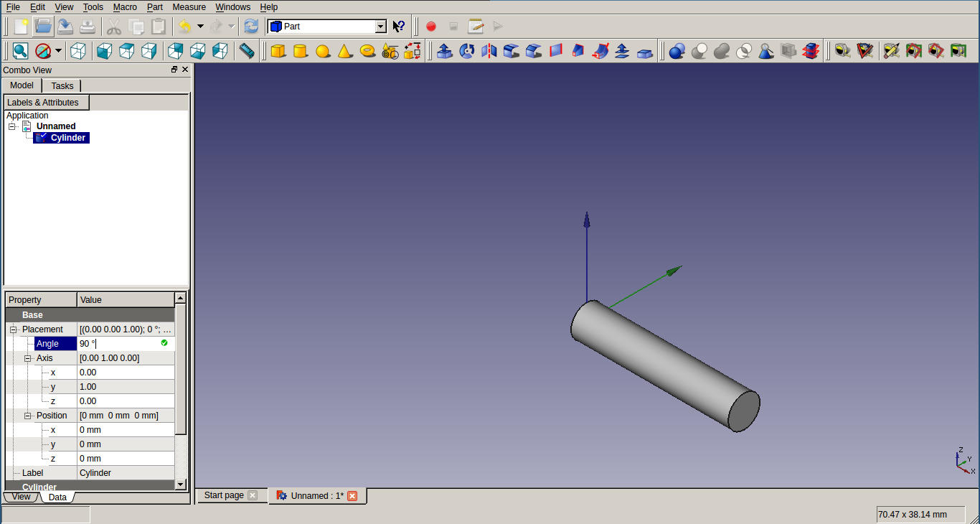This screenshot has width=980, height=524.
Task: Collapse the Axis property group
Action: pos(27,358)
